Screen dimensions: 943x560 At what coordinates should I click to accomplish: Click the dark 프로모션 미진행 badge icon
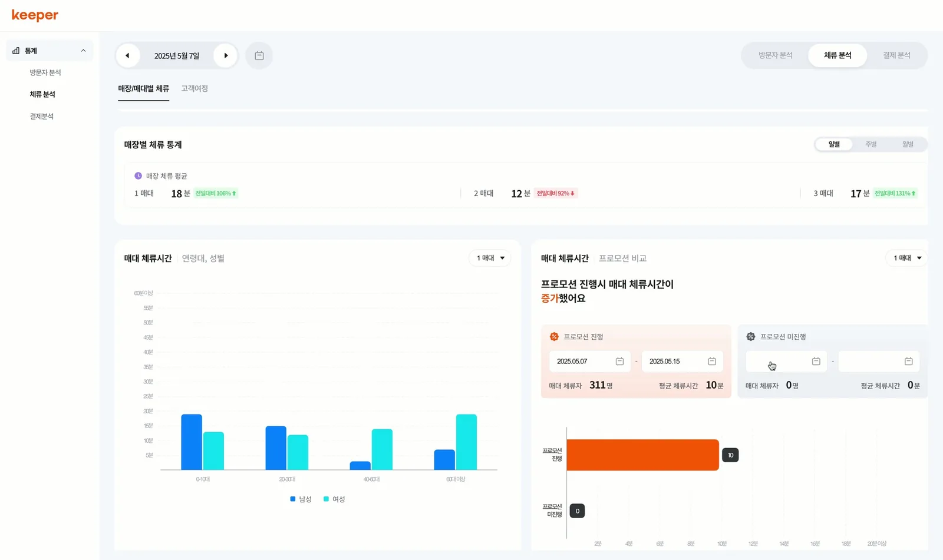[751, 337]
